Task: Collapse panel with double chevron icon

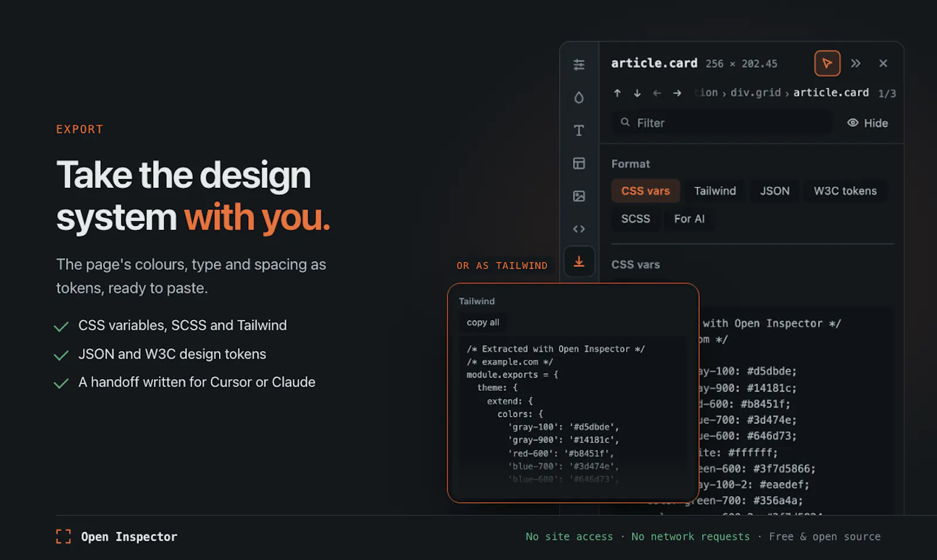Action: pos(856,63)
